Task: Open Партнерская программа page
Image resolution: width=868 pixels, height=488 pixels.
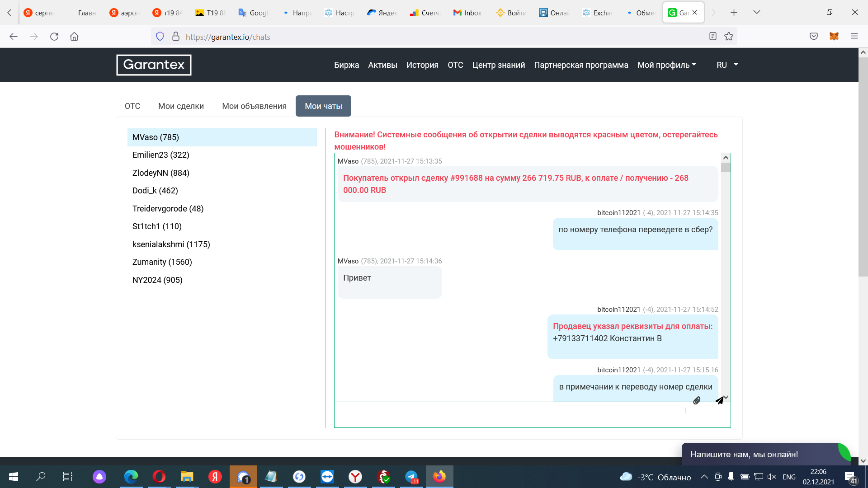Action: tap(581, 65)
